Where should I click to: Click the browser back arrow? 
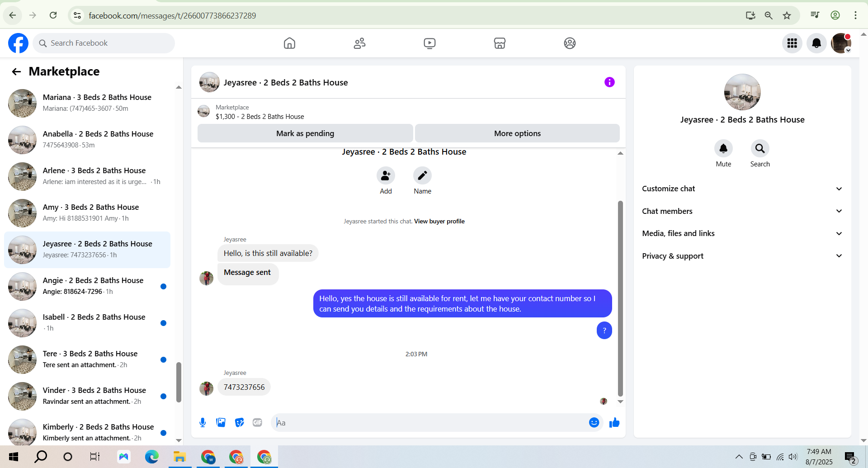(13, 15)
